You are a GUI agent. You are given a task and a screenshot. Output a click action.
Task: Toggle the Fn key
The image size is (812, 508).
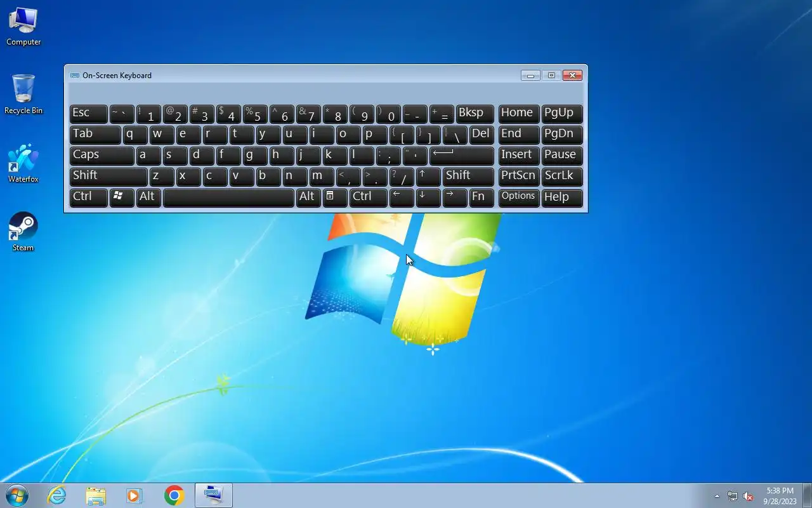pyautogui.click(x=481, y=197)
